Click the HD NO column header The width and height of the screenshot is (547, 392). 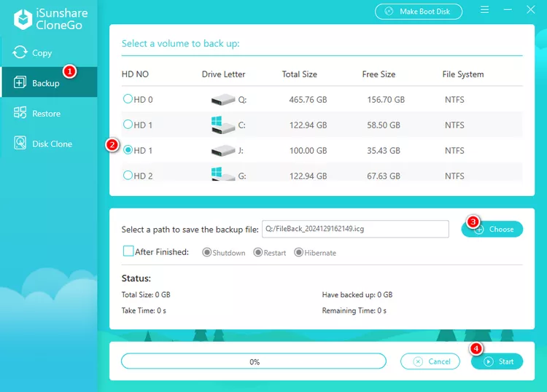tap(135, 74)
